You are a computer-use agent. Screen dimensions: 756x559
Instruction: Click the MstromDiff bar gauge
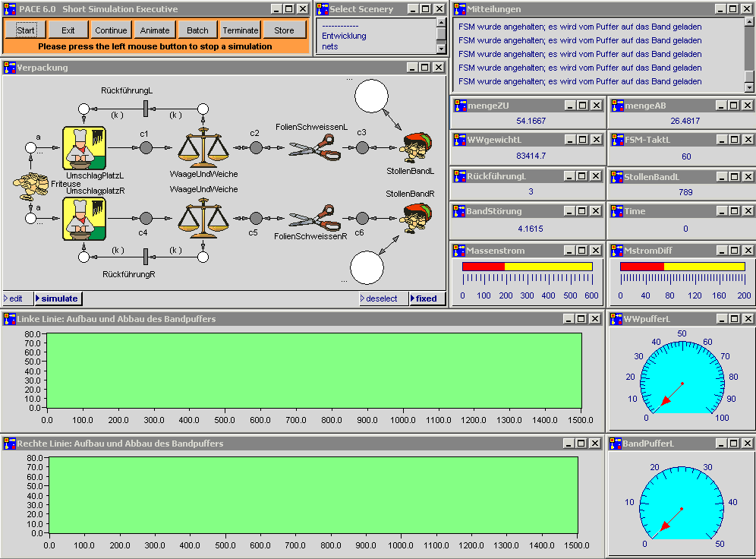[682, 267]
